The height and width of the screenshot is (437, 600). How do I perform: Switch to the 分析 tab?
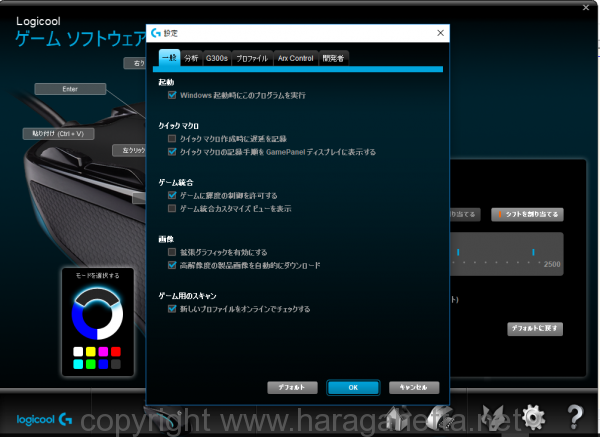click(191, 59)
